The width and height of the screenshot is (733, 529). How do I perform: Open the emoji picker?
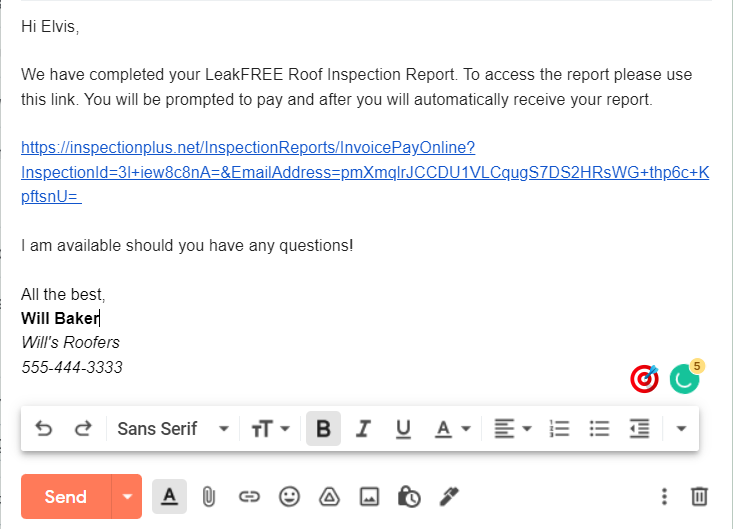[x=289, y=496]
